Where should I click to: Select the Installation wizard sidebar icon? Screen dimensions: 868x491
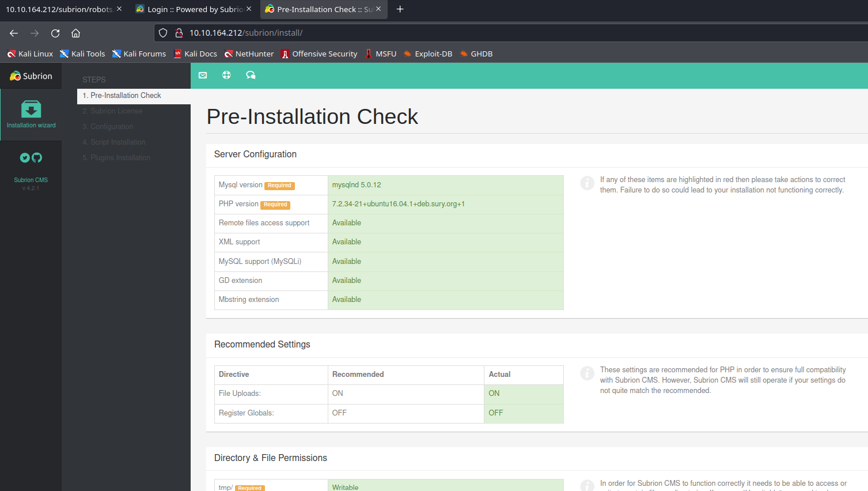tap(31, 113)
